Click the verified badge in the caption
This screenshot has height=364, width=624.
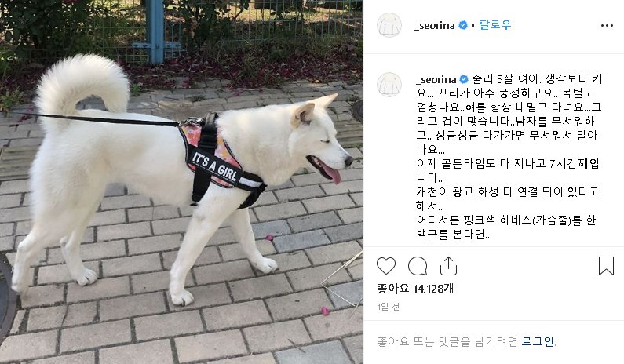point(464,79)
